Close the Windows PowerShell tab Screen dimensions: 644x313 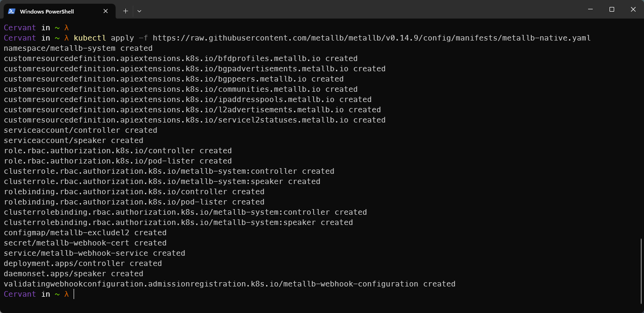coord(106,11)
